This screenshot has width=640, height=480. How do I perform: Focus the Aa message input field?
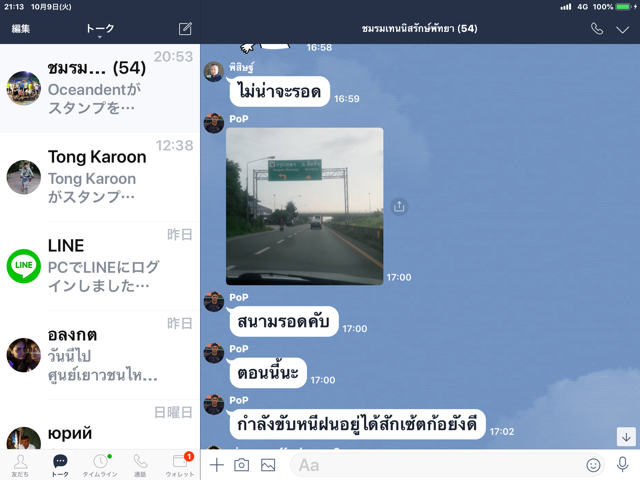(447, 465)
